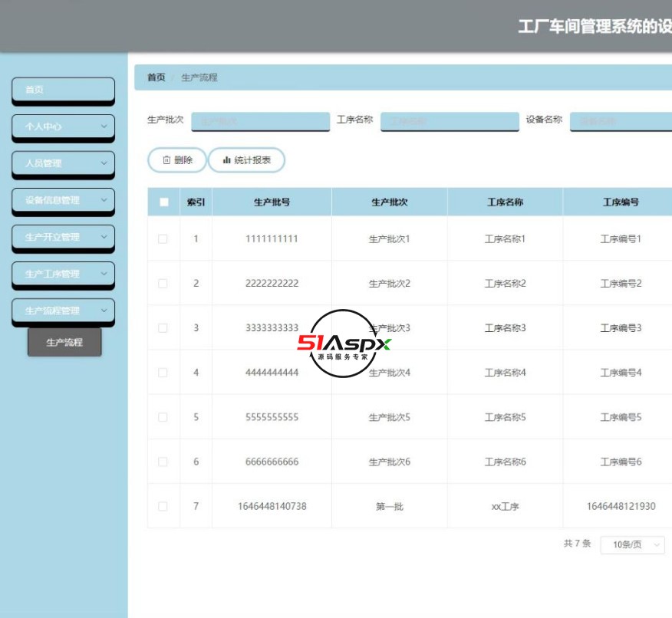Image resolution: width=672 pixels, height=618 pixels.
Task: Select 首页 in the left sidebar
Action: (62, 89)
